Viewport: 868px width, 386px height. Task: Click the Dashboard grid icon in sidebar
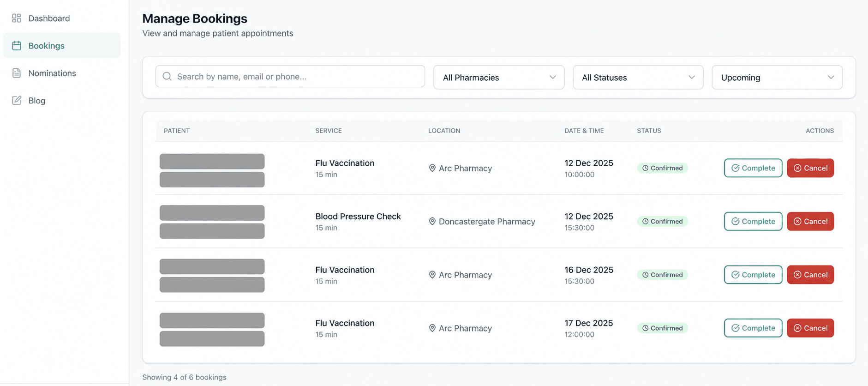(x=17, y=18)
